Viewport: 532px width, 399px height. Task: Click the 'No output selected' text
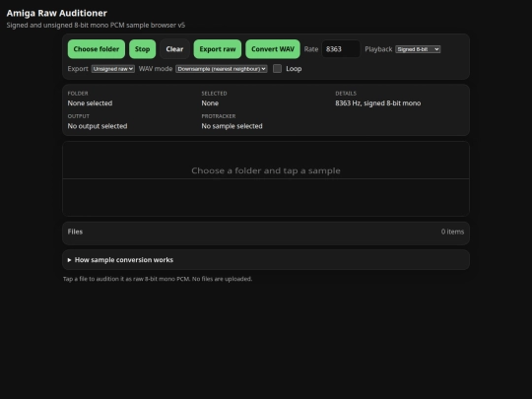[x=98, y=126]
